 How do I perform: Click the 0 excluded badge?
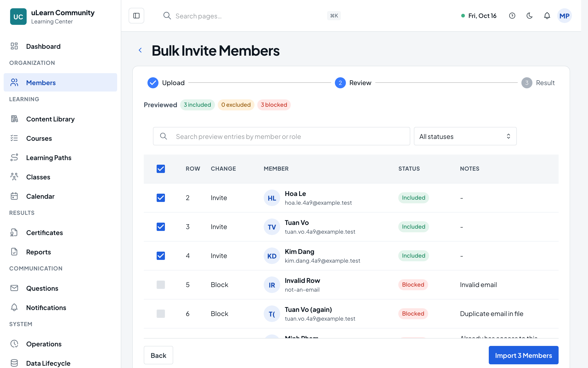click(236, 105)
